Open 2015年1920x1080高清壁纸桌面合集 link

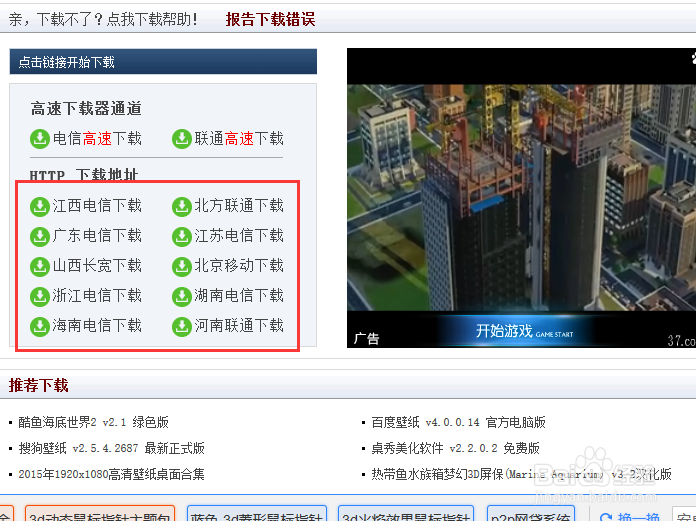coord(111,474)
